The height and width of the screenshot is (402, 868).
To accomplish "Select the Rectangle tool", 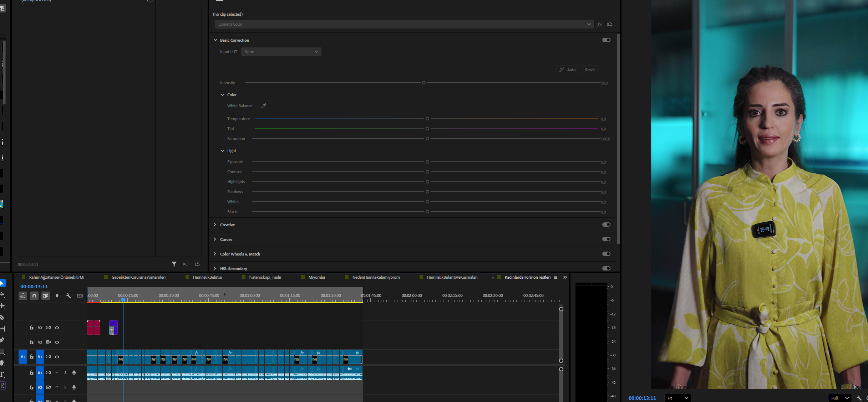I will (x=2, y=352).
